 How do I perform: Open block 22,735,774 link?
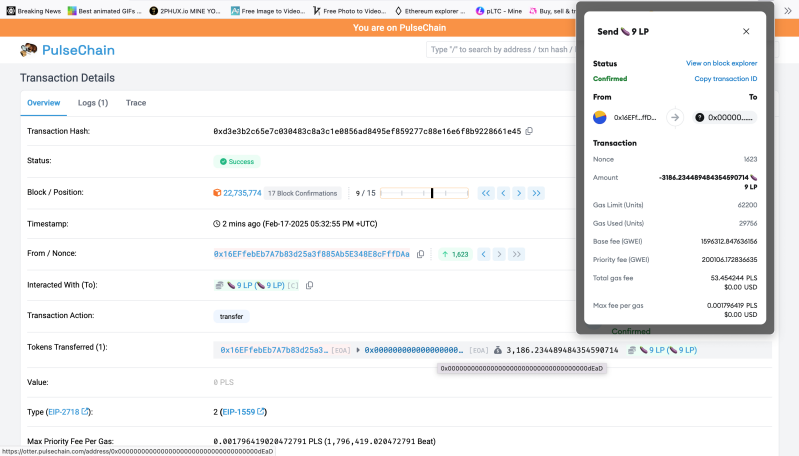(x=242, y=193)
